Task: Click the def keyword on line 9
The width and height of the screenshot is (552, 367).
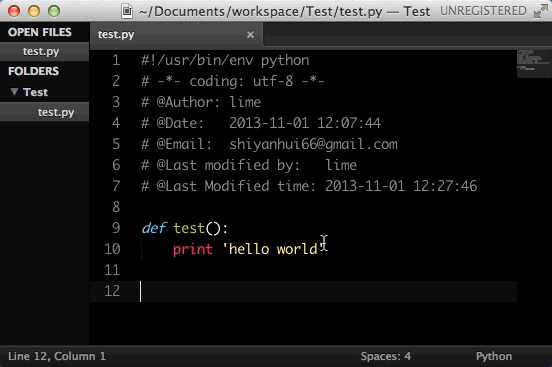Action: pyautogui.click(x=154, y=228)
